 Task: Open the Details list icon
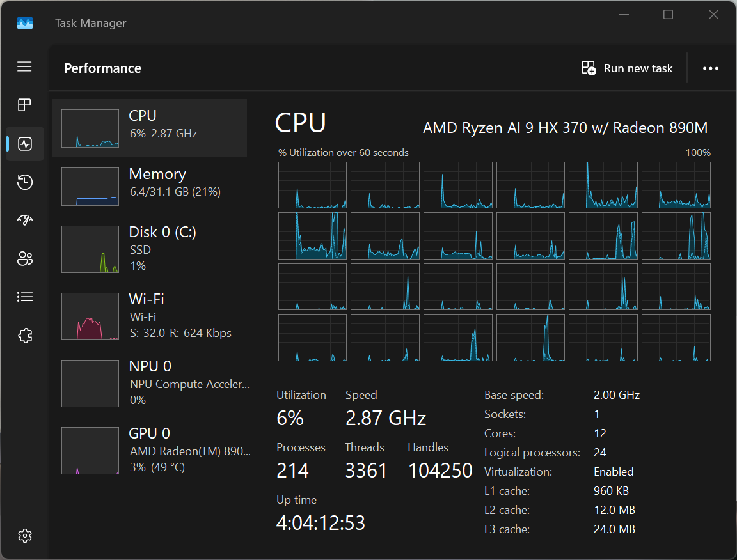(24, 297)
